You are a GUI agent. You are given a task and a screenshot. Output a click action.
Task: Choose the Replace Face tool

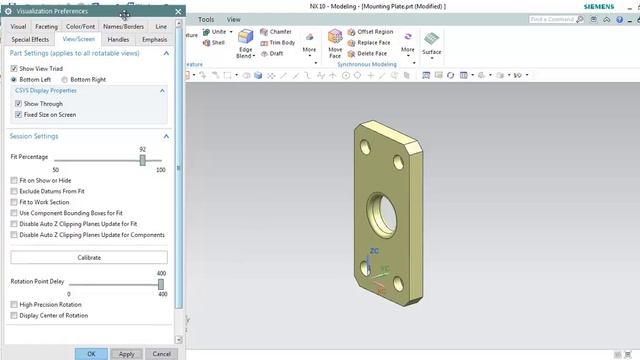[x=369, y=42]
